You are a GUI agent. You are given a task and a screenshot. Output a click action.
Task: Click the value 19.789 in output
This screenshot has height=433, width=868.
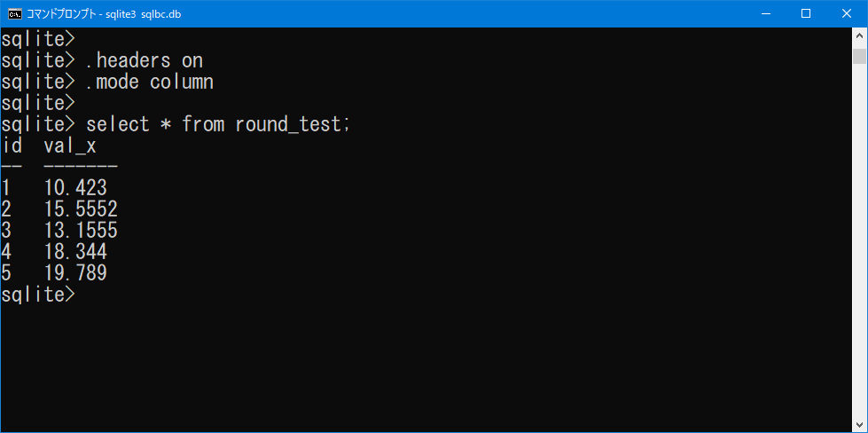[x=75, y=273]
